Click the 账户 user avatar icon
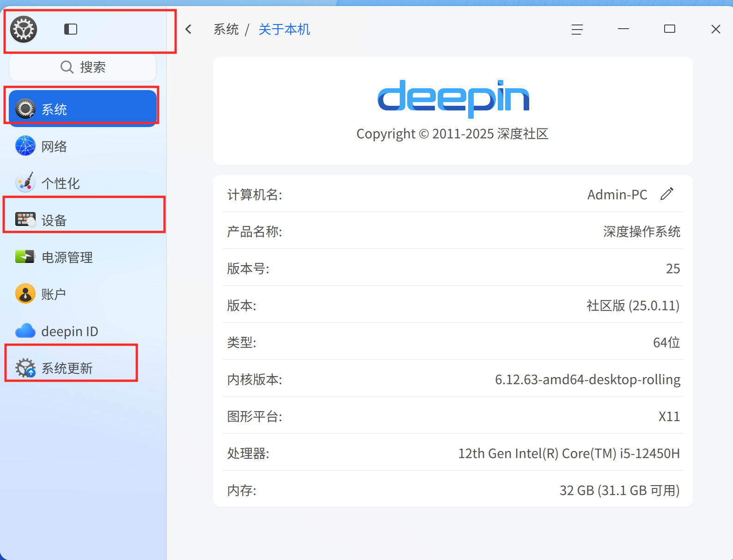The image size is (733, 560). click(x=25, y=294)
